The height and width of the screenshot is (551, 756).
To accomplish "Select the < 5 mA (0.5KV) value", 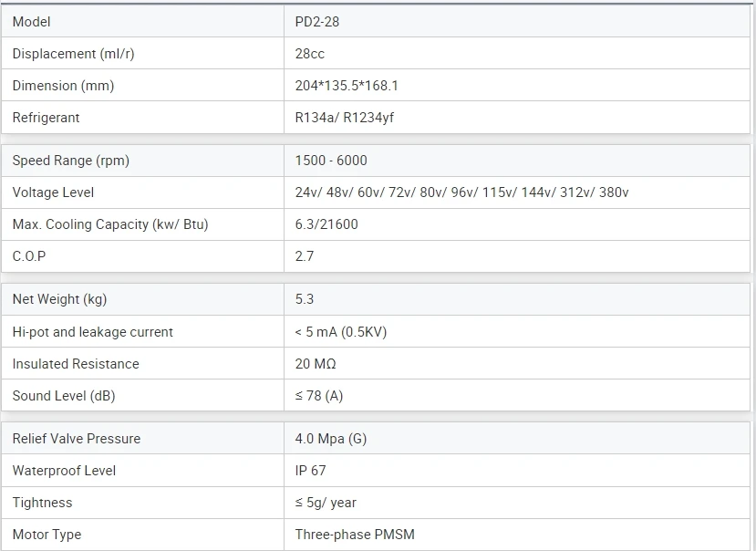I will [341, 332].
